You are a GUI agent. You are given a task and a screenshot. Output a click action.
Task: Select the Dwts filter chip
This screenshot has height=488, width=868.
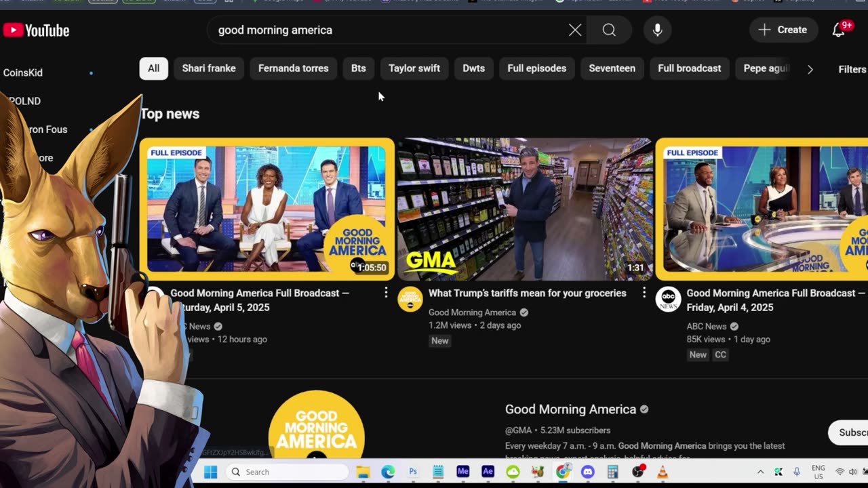pyautogui.click(x=474, y=68)
